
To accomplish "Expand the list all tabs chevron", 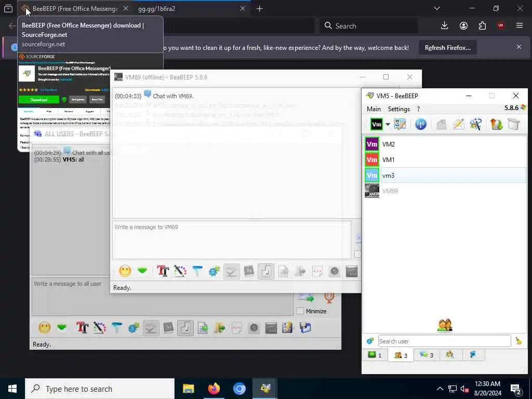I will [x=437, y=8].
